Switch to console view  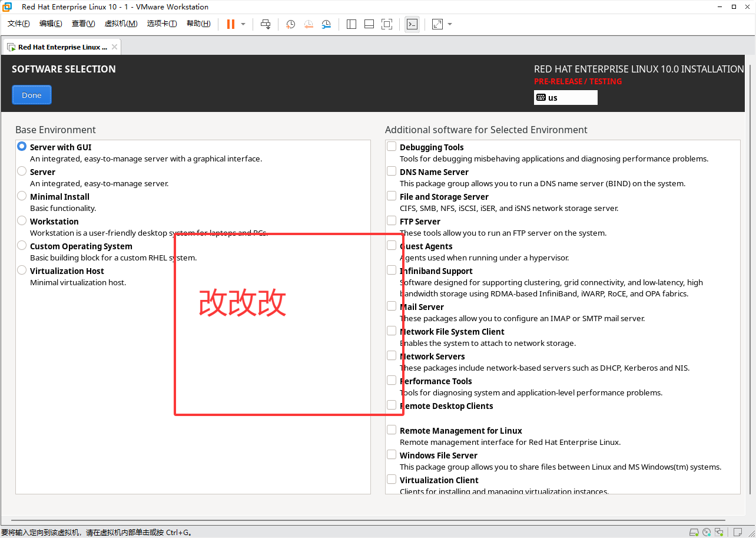tap(412, 24)
